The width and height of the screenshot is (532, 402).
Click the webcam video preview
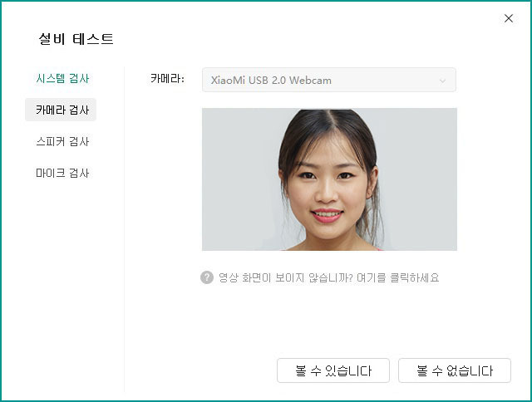tap(329, 179)
